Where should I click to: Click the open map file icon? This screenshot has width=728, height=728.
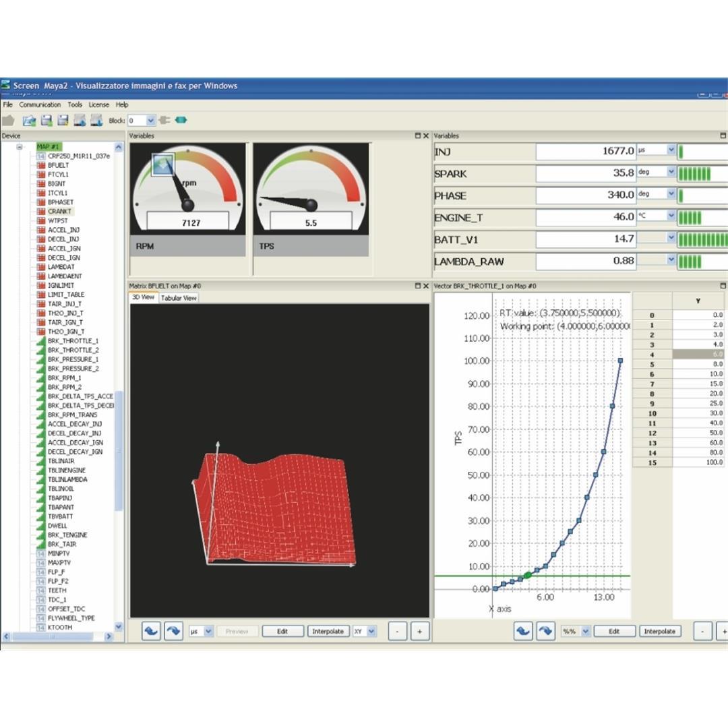(29, 120)
